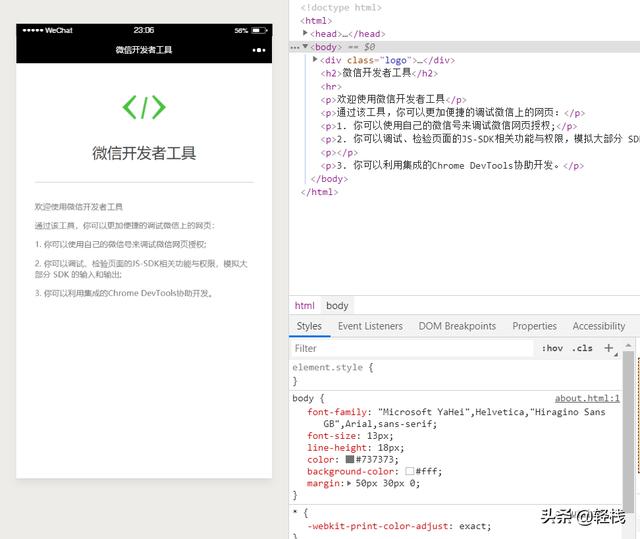
Task: Expand the div class logo node
Action: point(315,60)
